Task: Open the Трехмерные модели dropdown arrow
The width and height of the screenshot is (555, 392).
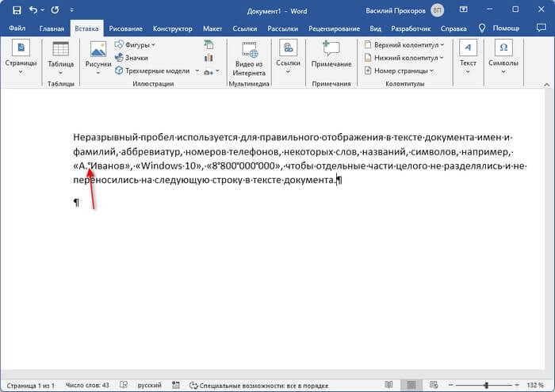Action: [197, 70]
